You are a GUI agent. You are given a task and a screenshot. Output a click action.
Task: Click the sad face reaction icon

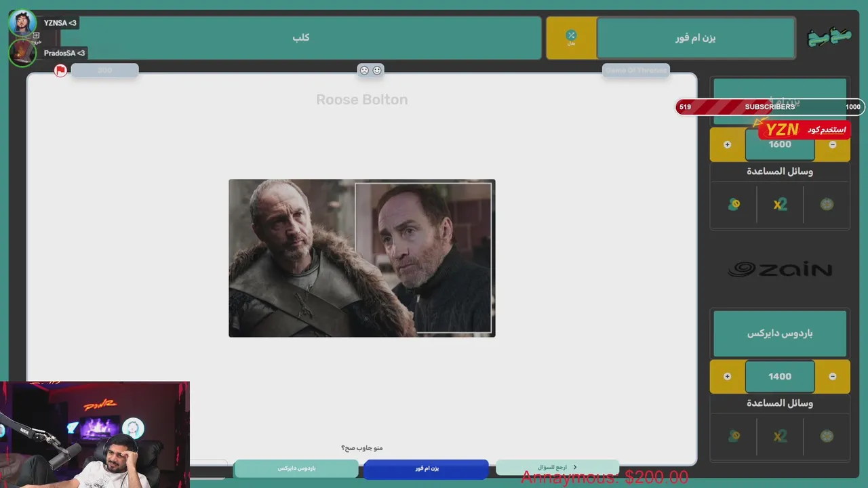364,70
